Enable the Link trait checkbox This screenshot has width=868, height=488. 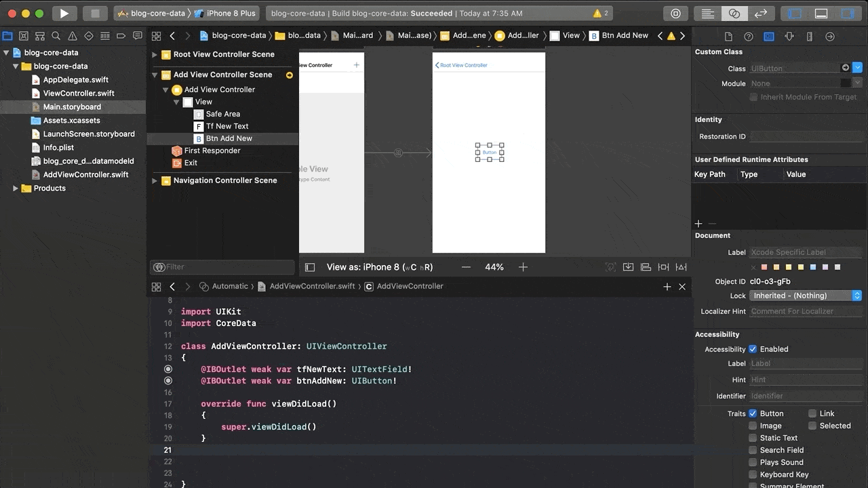[x=812, y=413]
